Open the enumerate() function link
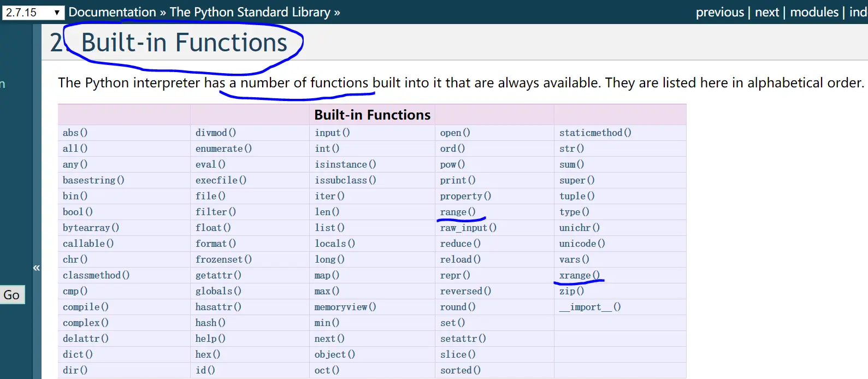Viewport: 868px width, 379px height. point(223,149)
